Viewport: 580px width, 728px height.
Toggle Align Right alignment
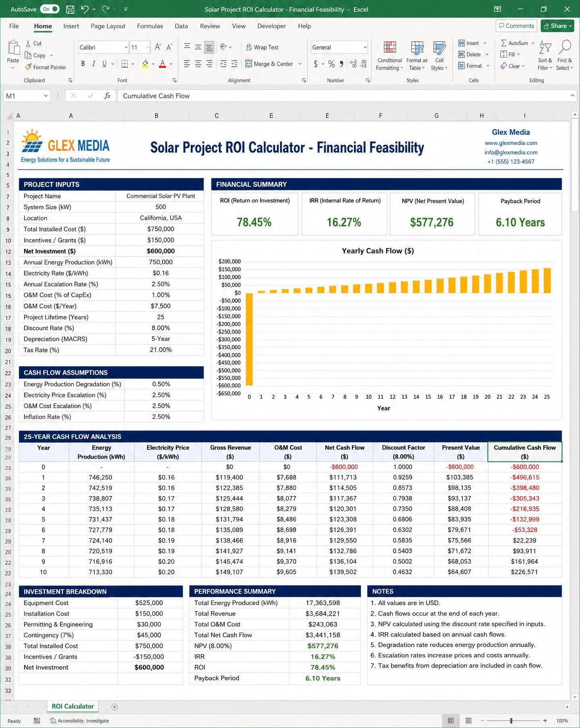click(x=209, y=64)
